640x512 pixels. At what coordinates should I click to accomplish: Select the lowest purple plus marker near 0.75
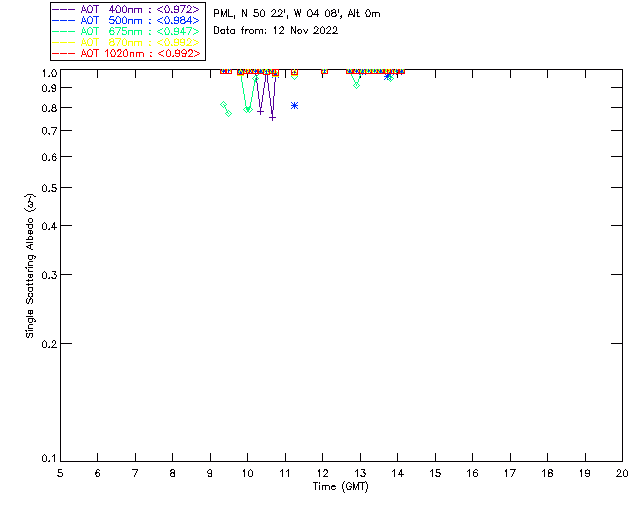(x=272, y=118)
